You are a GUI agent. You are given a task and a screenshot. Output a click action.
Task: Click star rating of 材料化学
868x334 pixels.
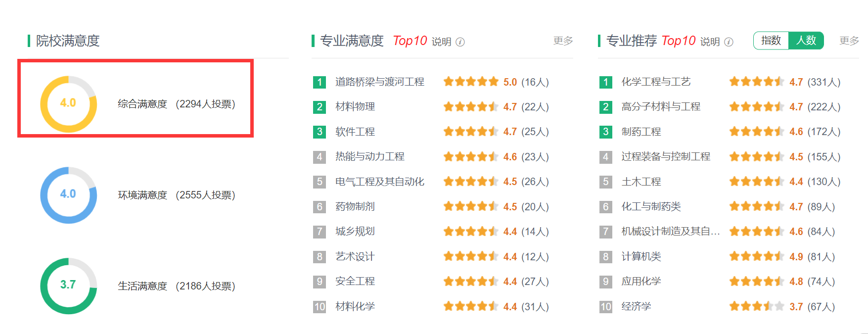tap(470, 307)
